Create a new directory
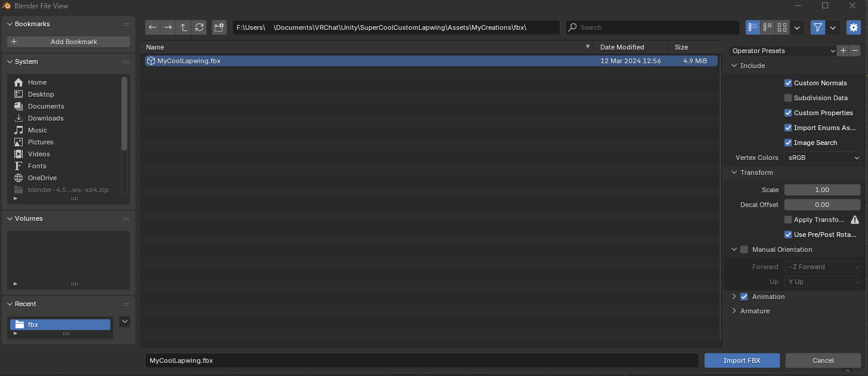The height and width of the screenshot is (376, 868). pyautogui.click(x=219, y=27)
